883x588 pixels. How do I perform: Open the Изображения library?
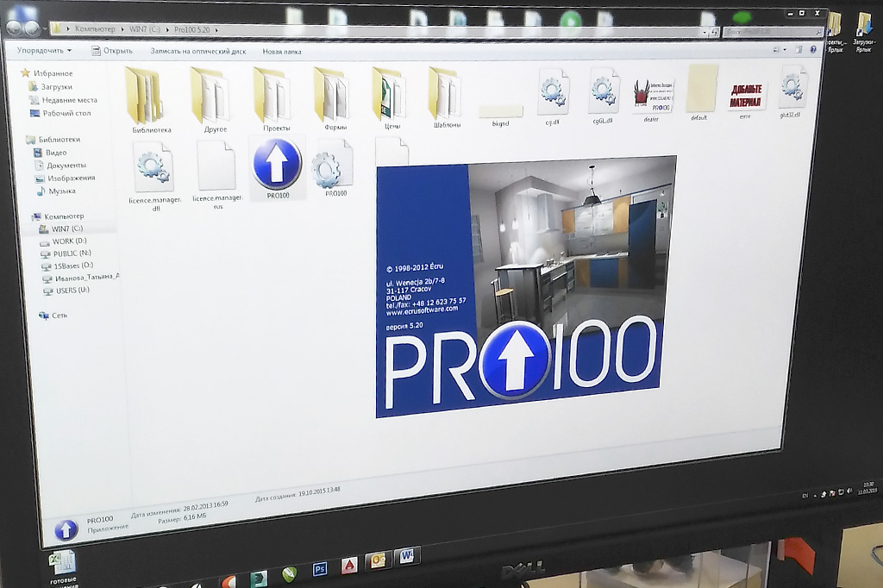tap(65, 178)
